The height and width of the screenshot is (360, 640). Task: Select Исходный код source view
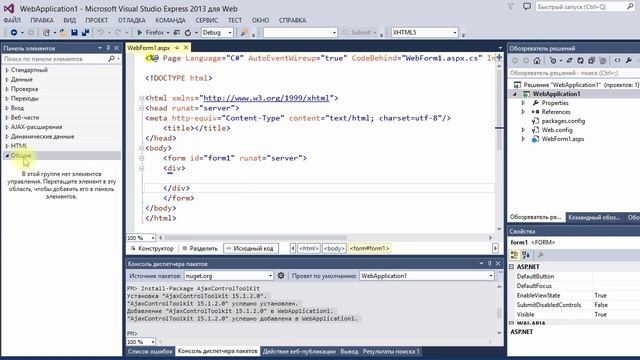point(251,248)
